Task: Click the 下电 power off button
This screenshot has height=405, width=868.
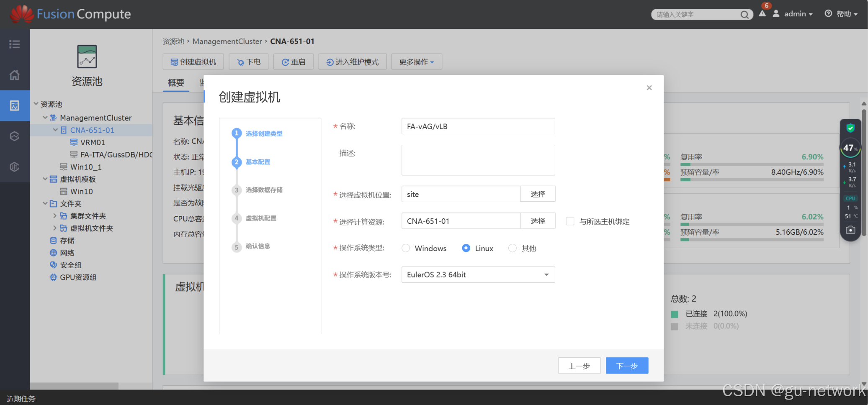Action: coord(249,62)
